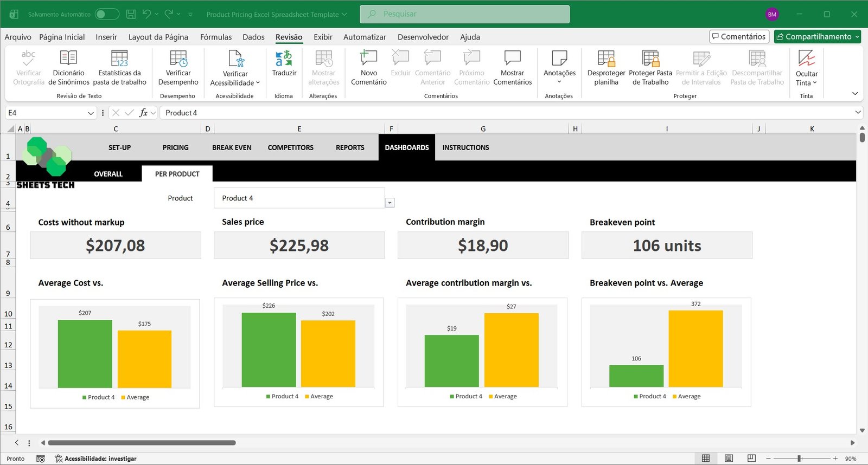This screenshot has height=465, width=868.
Task: Expand the workbook title dropdown chevron
Action: tap(344, 15)
